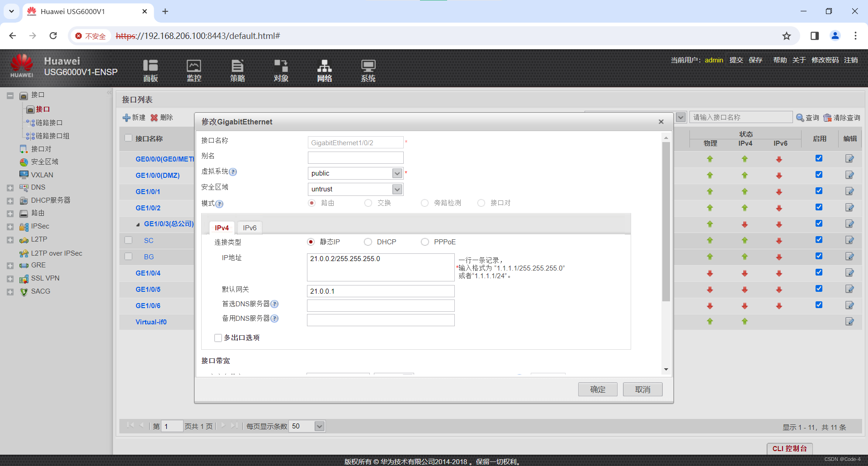Viewport: 868px width, 466px height.
Task: Close the 修改GigabitEthernet dialog
Action: (661, 122)
